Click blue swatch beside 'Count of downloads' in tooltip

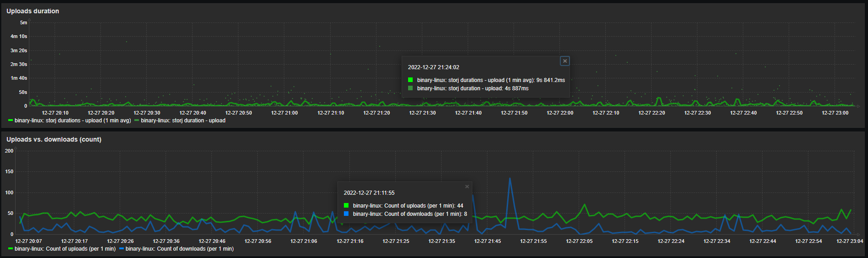(346, 214)
